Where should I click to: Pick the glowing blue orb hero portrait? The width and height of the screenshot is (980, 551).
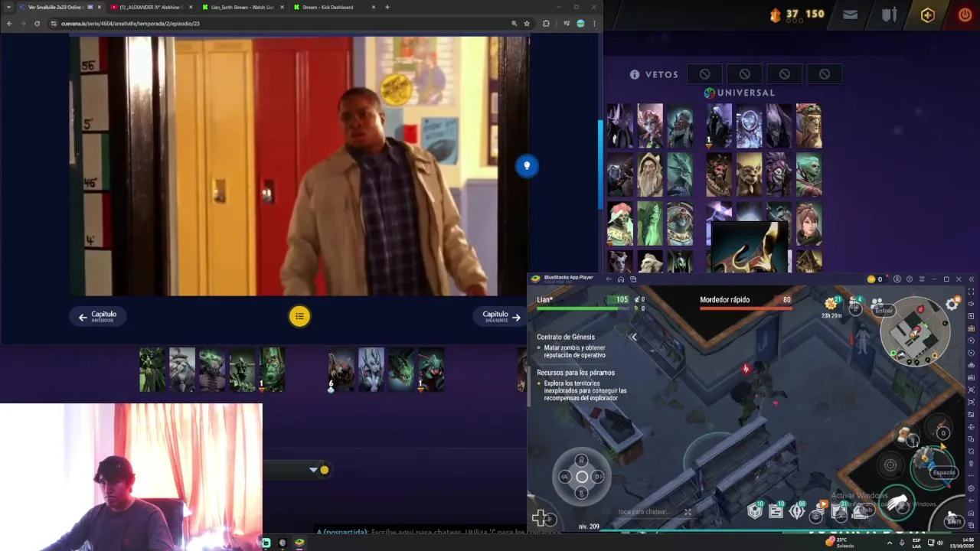750,126
